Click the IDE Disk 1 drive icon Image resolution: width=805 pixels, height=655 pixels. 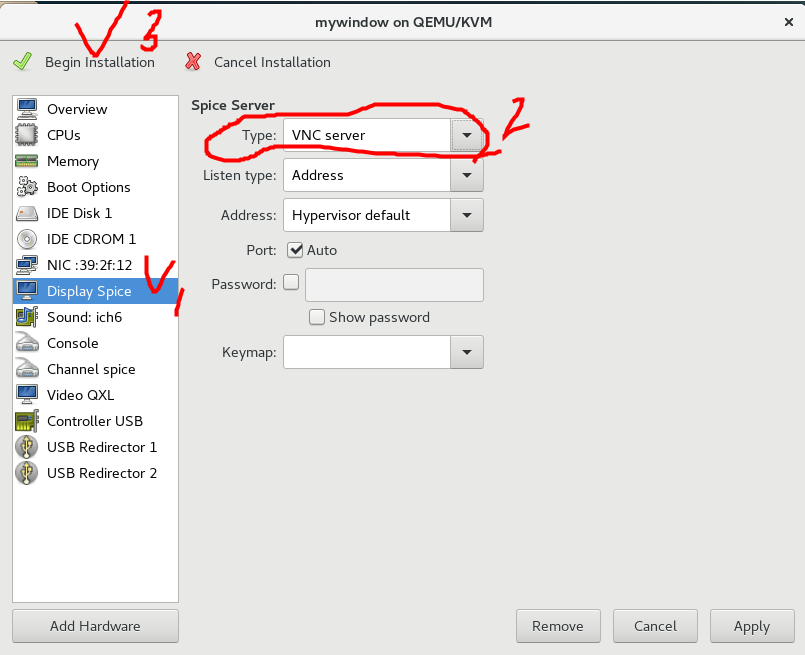tap(27, 213)
